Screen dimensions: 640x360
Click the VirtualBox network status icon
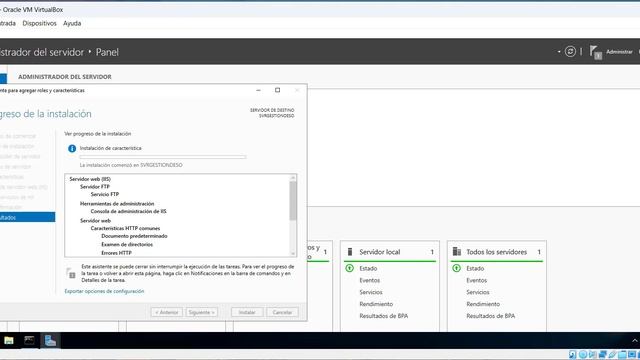[602, 355]
